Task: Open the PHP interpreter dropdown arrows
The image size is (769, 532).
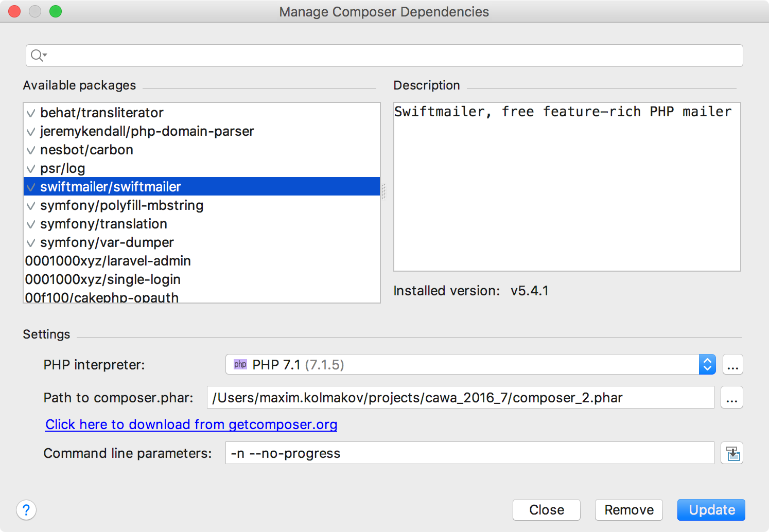Action: point(707,364)
